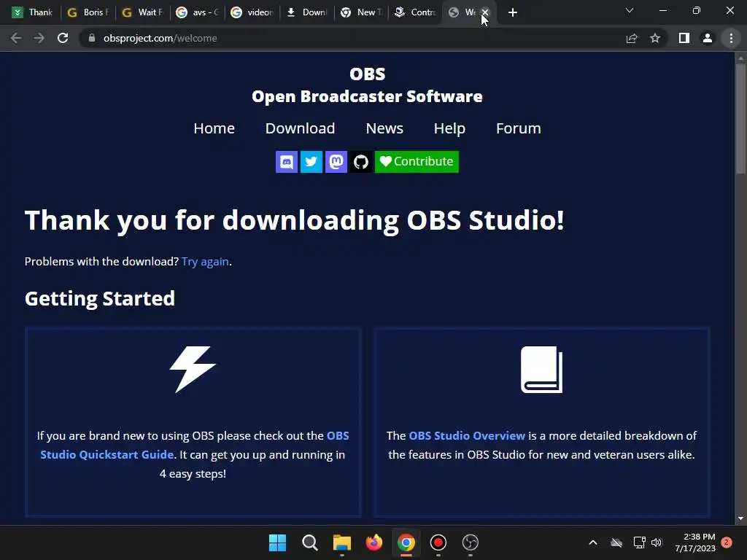Open the Windows Start menu
Screen dimensions: 747x560
click(x=278, y=542)
